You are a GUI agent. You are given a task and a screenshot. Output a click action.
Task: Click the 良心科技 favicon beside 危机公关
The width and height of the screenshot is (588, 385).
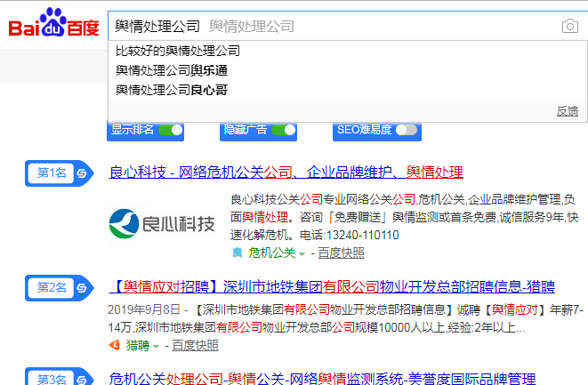238,253
